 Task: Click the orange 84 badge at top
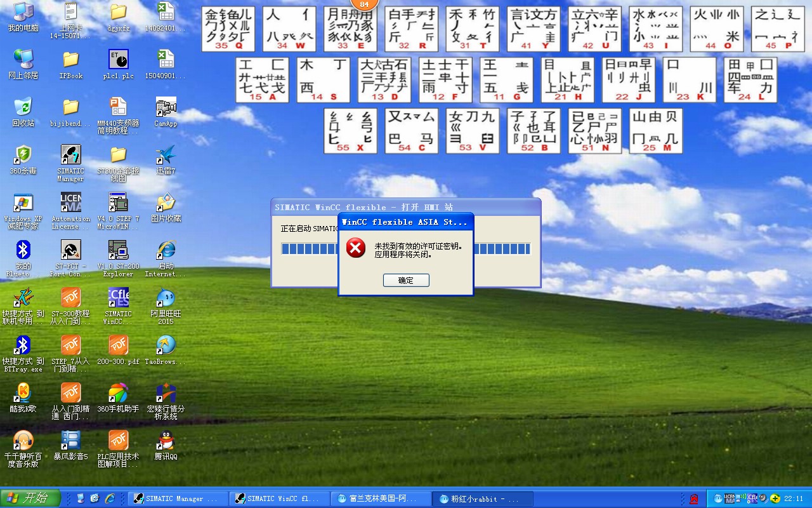tap(364, 4)
